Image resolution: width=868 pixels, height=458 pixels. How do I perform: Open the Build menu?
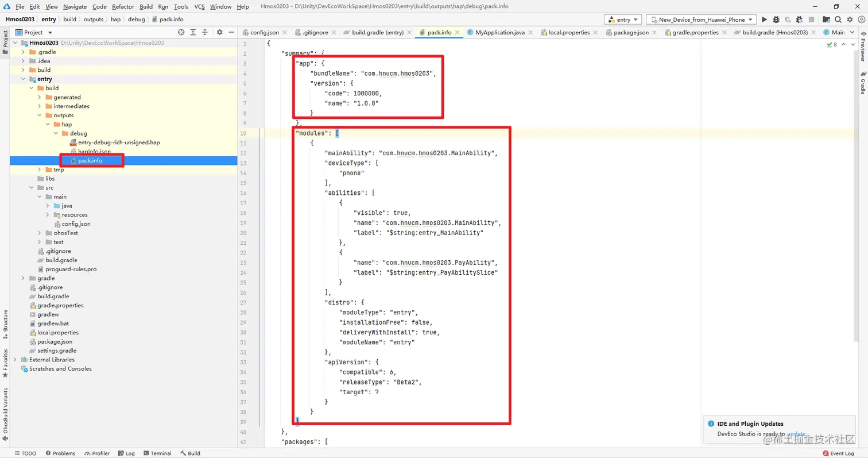(x=146, y=6)
